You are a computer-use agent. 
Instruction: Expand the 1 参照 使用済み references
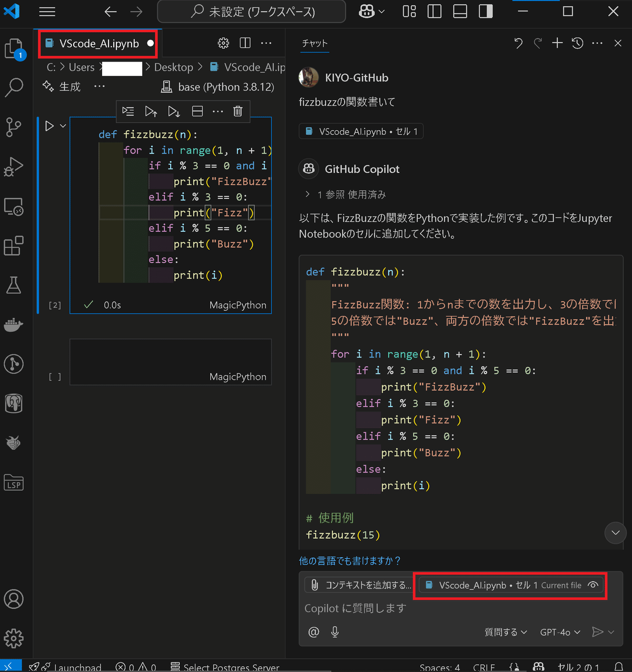click(345, 194)
